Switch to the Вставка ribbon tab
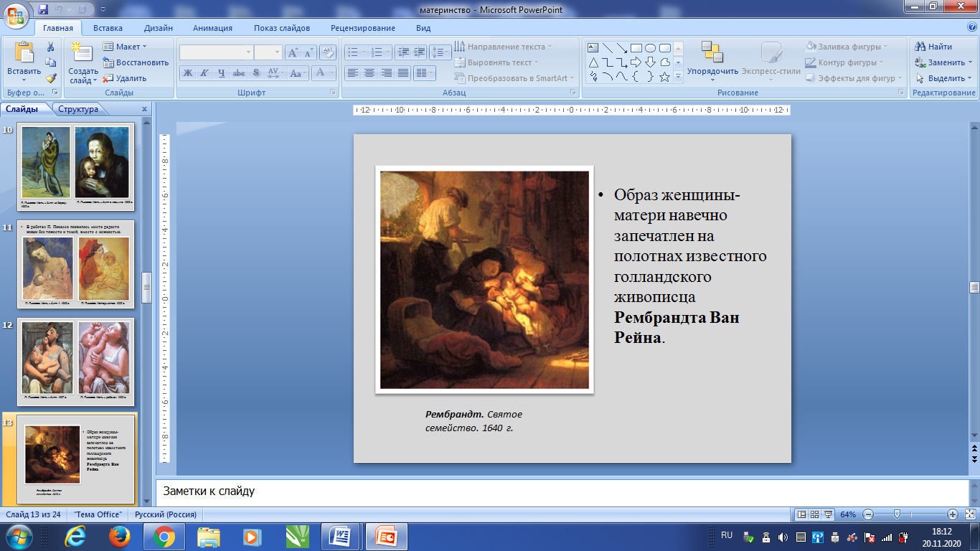The image size is (980, 551). (x=108, y=28)
